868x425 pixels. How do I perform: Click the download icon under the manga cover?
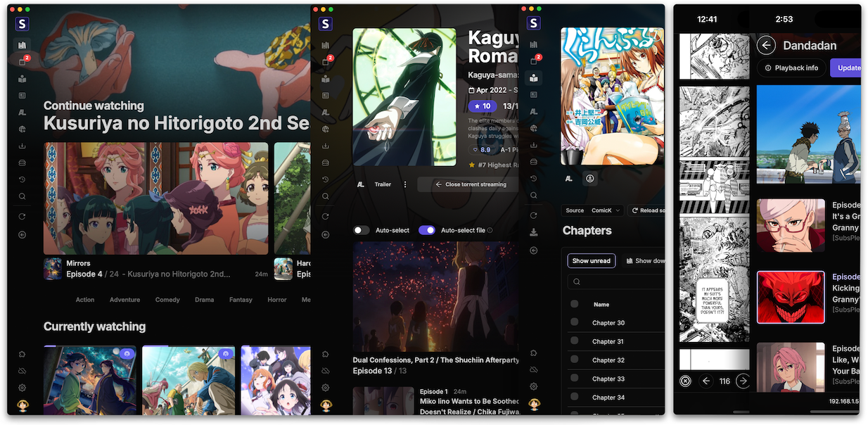coord(589,179)
